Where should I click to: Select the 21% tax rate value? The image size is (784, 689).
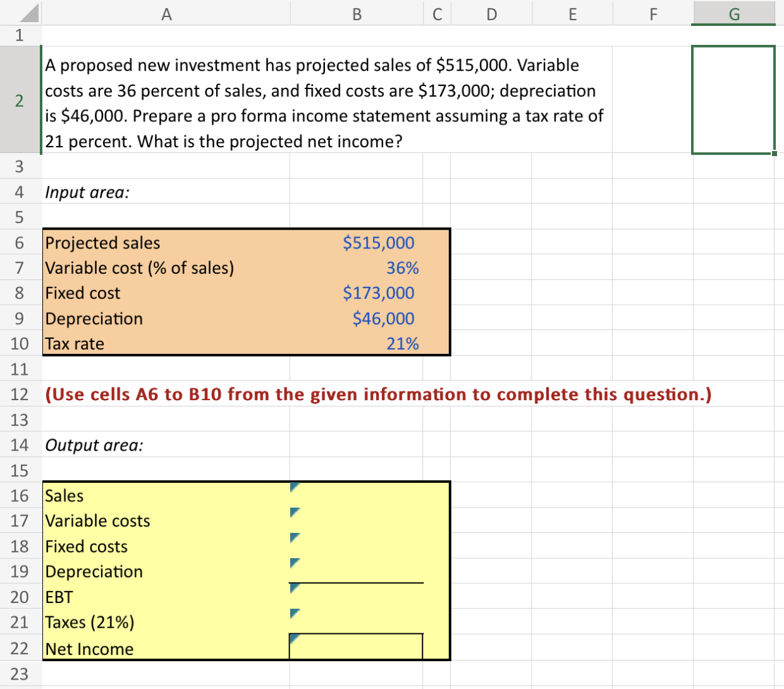click(x=402, y=344)
